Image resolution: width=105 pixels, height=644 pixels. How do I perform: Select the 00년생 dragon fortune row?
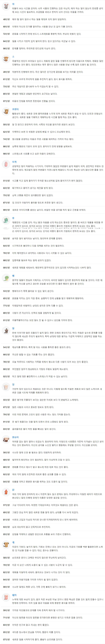tap(52, 268)
